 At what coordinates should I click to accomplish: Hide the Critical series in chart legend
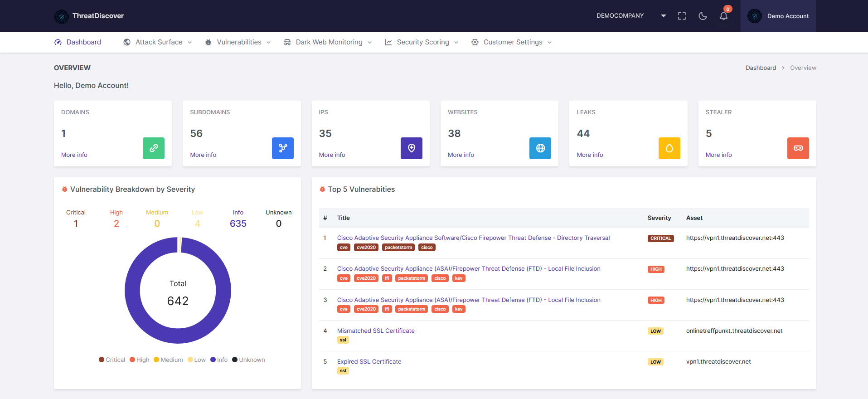pyautogui.click(x=112, y=360)
